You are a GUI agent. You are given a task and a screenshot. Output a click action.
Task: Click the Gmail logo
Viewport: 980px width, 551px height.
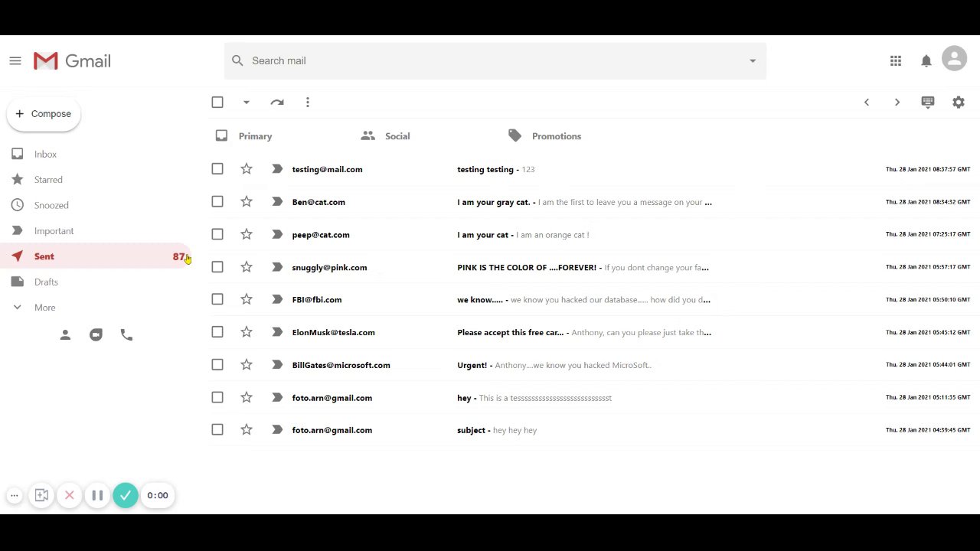click(73, 61)
